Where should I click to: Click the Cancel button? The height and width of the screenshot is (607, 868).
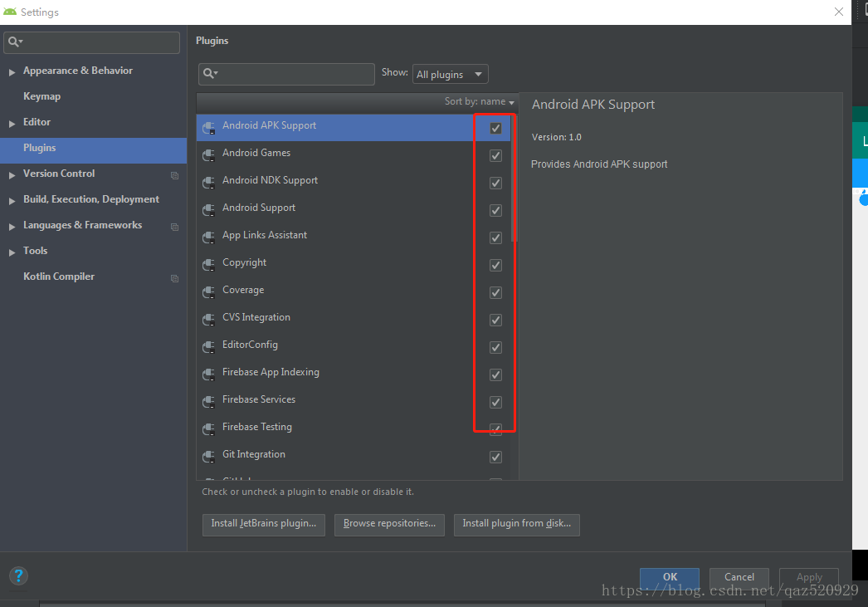click(739, 577)
